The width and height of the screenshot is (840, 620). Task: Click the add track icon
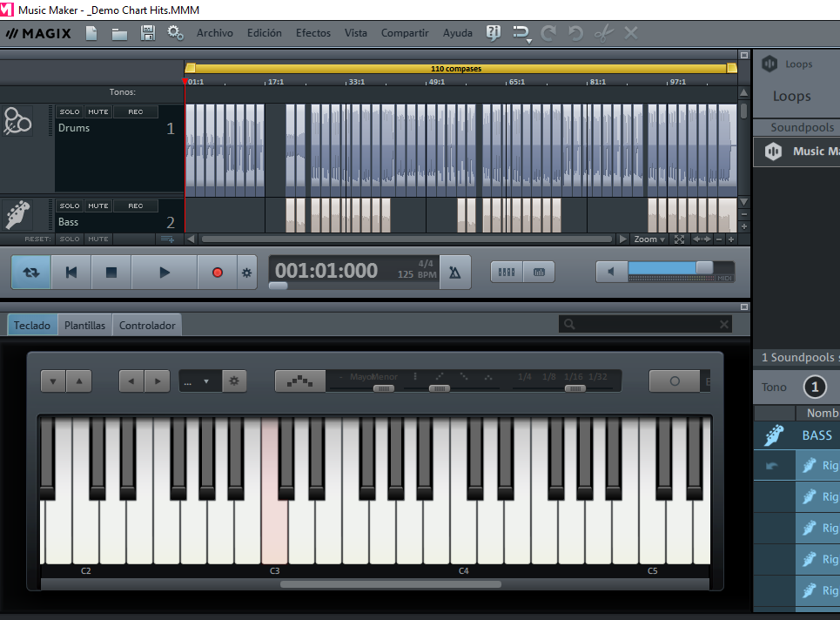click(167, 239)
